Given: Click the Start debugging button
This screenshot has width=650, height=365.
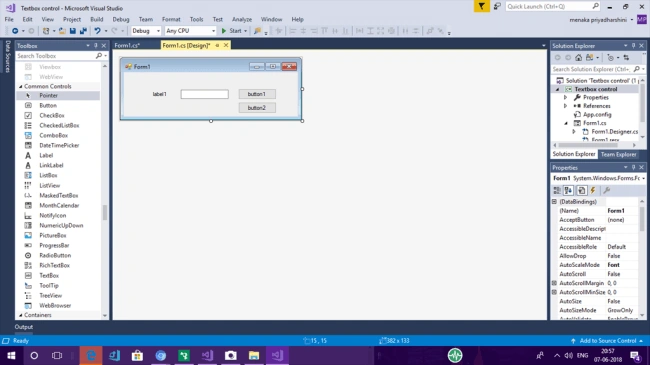Looking at the screenshot, I should tap(232, 31).
